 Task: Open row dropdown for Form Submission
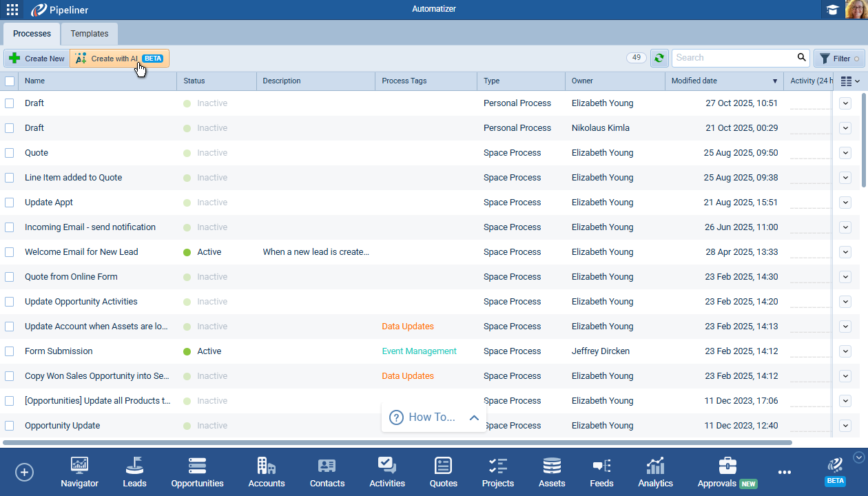pos(845,351)
